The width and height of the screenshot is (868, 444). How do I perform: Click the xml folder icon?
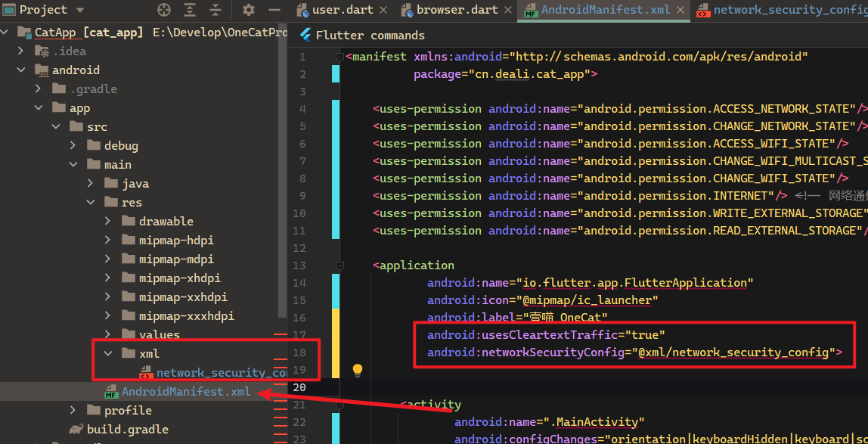click(x=129, y=353)
